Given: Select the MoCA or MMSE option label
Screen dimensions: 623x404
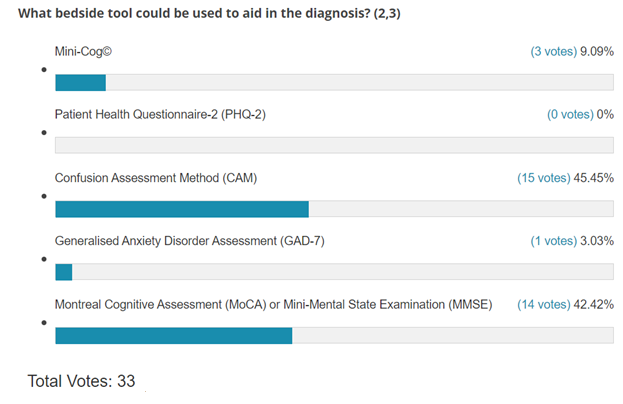Looking at the screenshot, I should (273, 304).
